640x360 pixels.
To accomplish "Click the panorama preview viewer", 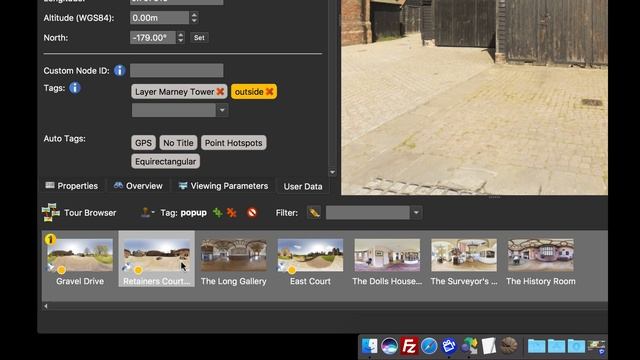I will [x=474, y=97].
